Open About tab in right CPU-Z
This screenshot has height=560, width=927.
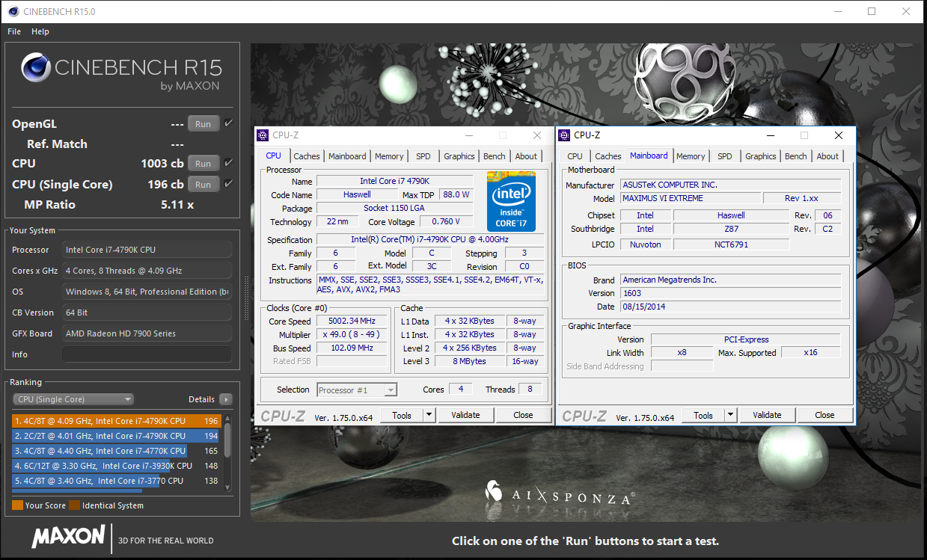pyautogui.click(x=827, y=156)
